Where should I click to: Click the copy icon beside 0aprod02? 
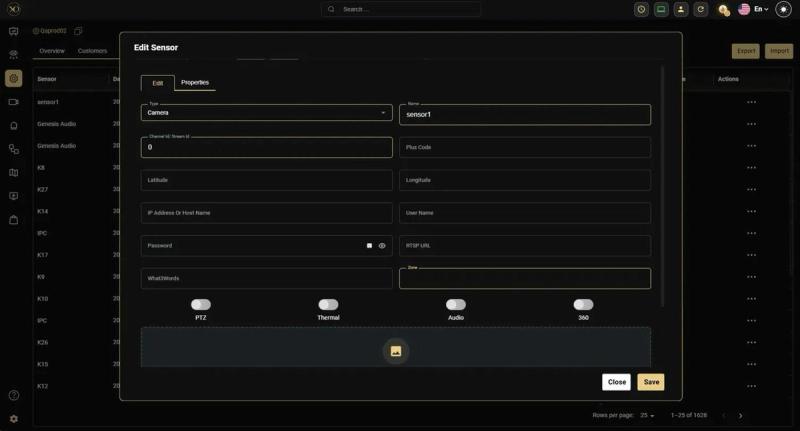pos(78,31)
